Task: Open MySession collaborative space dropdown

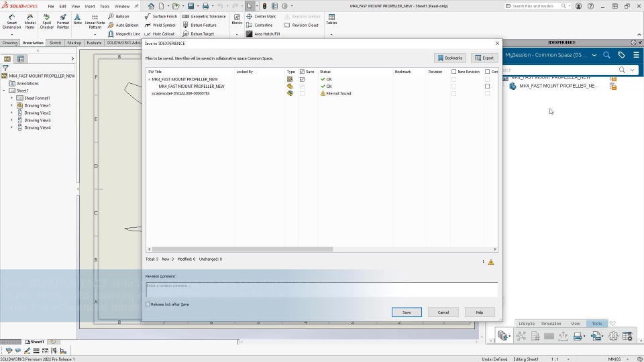Action: [594, 55]
